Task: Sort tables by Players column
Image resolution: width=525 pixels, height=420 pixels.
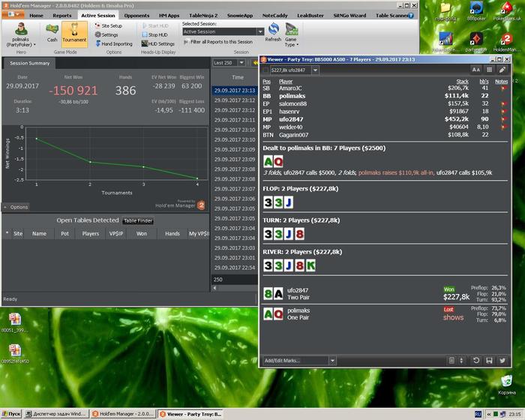Action: 91,233
